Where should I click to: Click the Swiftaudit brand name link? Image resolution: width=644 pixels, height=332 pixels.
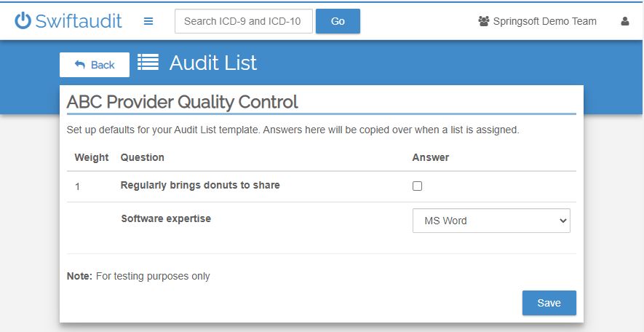click(x=79, y=21)
